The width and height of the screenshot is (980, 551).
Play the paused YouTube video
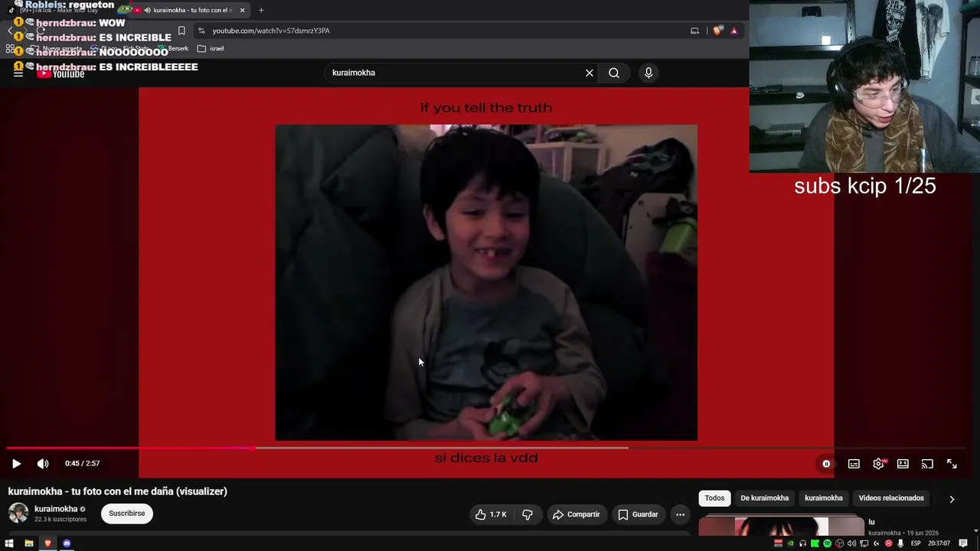click(16, 464)
